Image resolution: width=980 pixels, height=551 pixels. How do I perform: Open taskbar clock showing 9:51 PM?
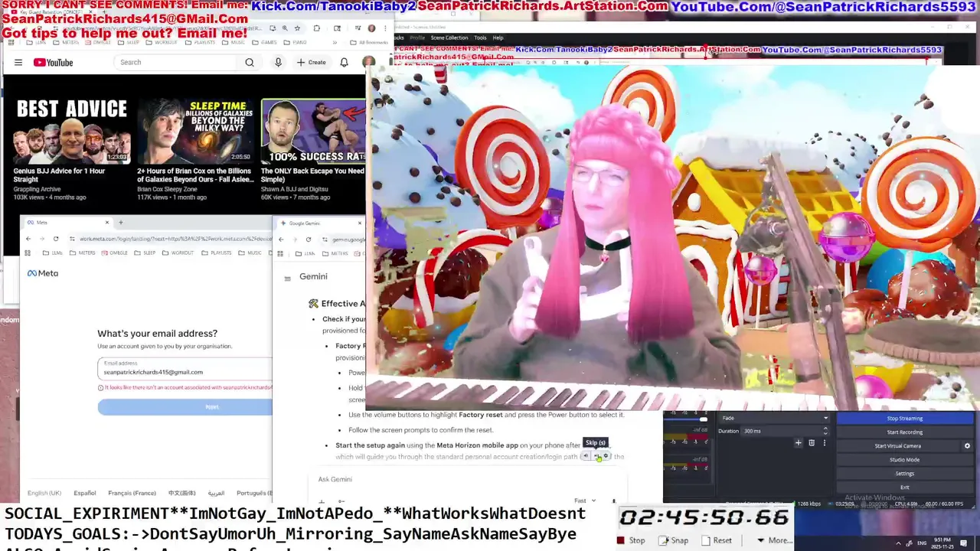[x=942, y=542]
